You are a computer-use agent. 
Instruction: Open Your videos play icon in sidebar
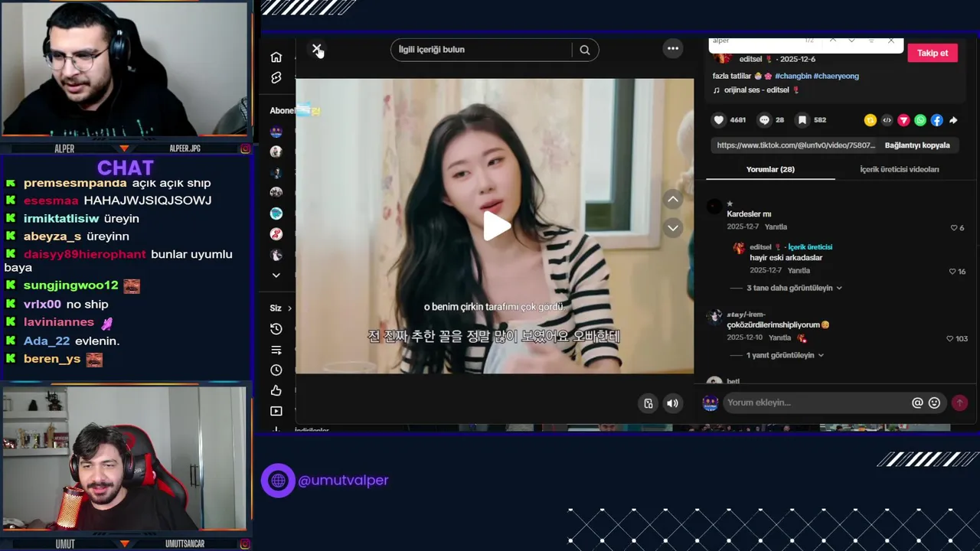pos(276,411)
